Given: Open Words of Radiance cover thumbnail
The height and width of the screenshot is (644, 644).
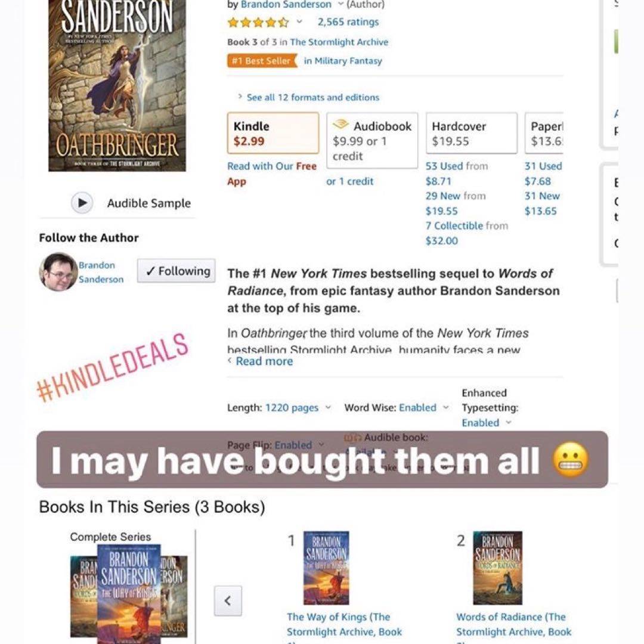Looking at the screenshot, I should 498,568.
